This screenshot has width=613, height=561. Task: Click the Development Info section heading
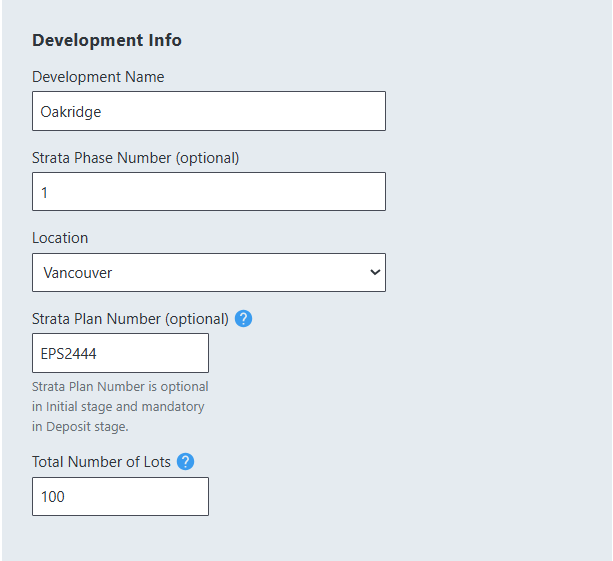(x=107, y=41)
